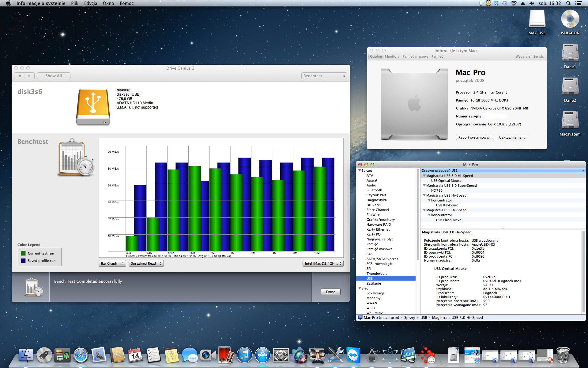
Task: Select Wi-Fi under Sieć
Action: 371,308
